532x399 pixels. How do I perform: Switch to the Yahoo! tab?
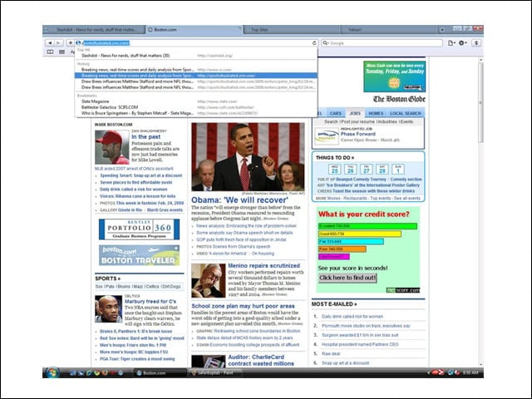click(x=388, y=30)
